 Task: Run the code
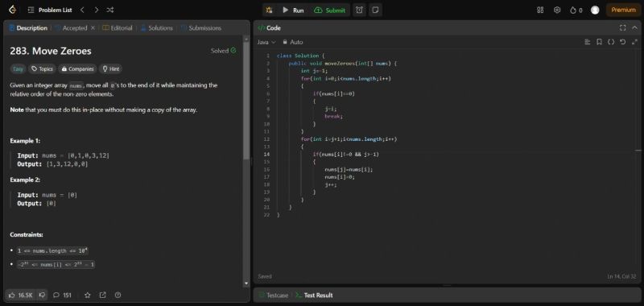tap(293, 10)
